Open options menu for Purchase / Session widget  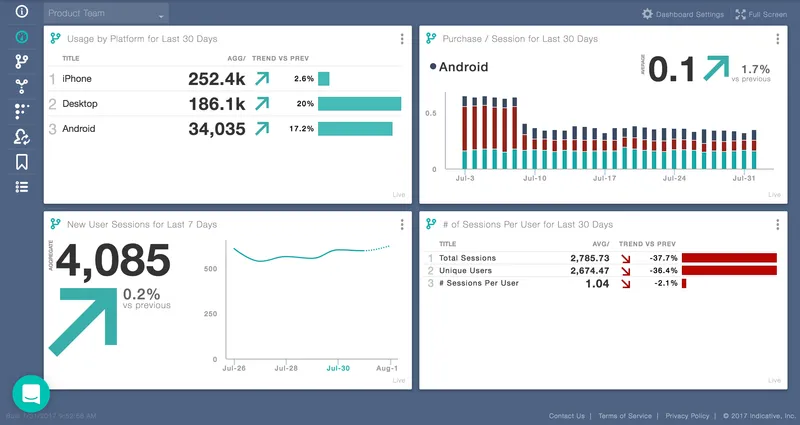[x=778, y=39]
